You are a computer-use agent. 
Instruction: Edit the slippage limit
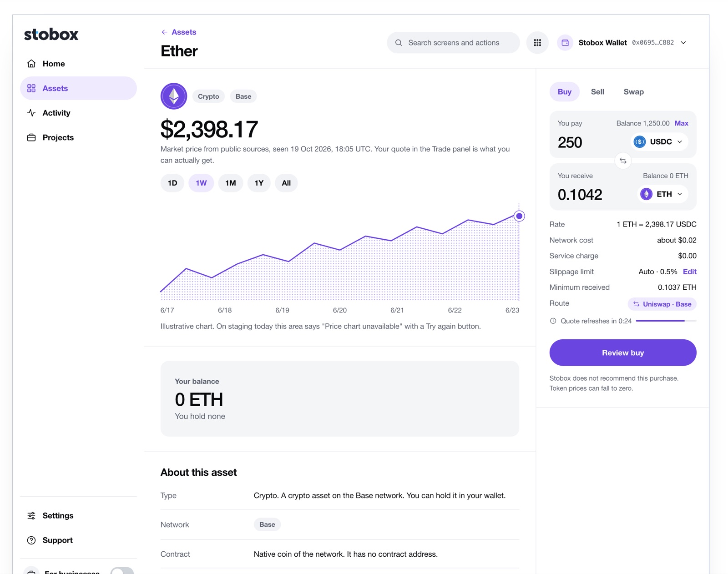tap(690, 272)
